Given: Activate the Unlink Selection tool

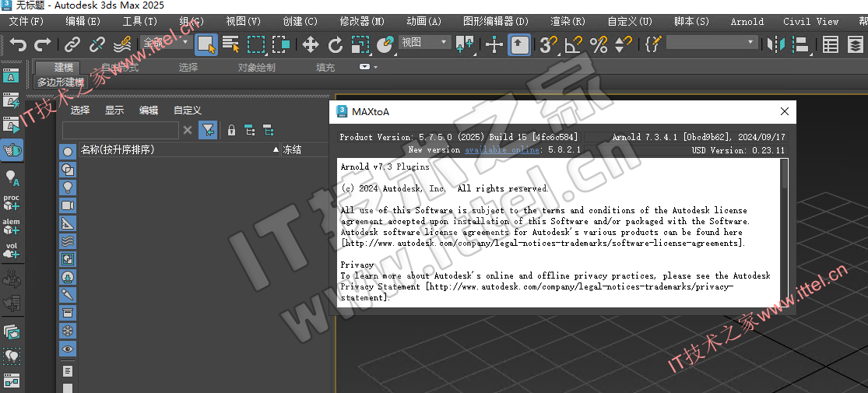Looking at the screenshot, I should coord(97,44).
